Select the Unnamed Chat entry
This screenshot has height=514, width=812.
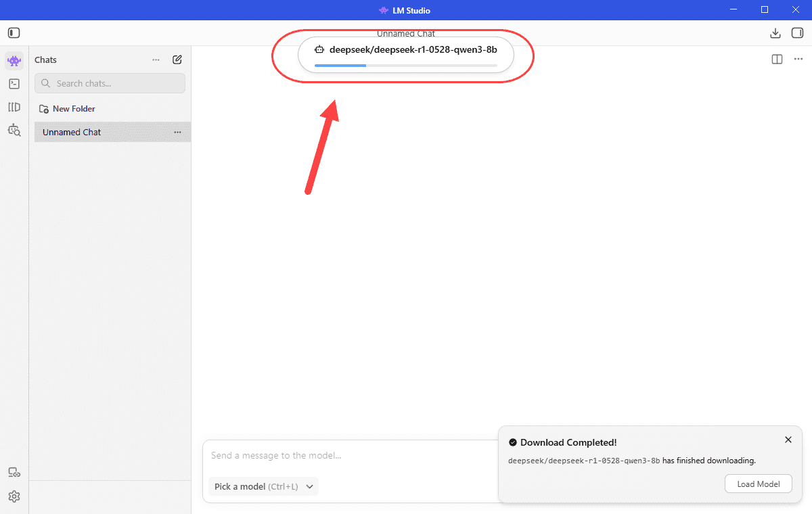112,132
